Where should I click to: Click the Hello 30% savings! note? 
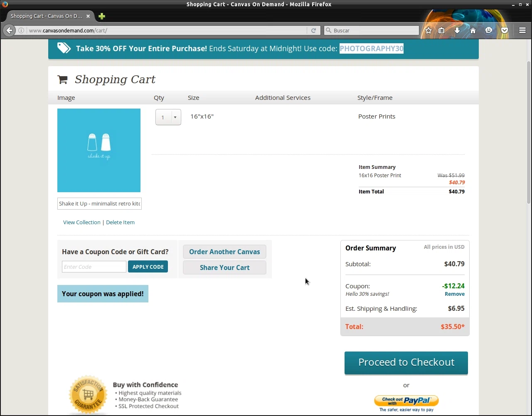coord(367,294)
